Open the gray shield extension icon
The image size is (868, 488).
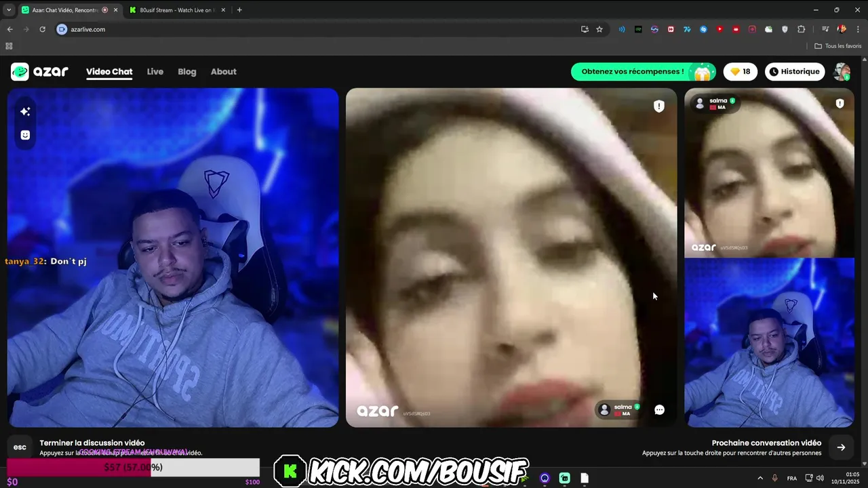tap(785, 29)
